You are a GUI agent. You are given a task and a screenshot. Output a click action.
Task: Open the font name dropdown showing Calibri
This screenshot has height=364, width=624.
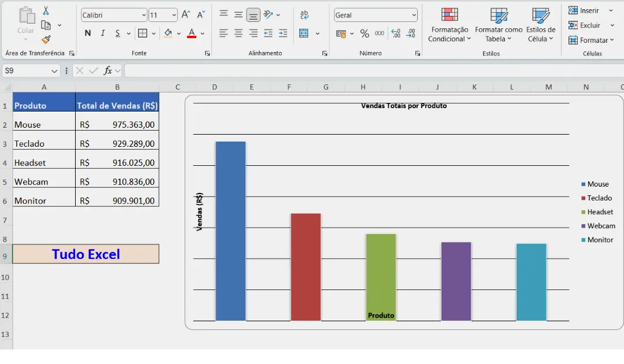click(113, 15)
